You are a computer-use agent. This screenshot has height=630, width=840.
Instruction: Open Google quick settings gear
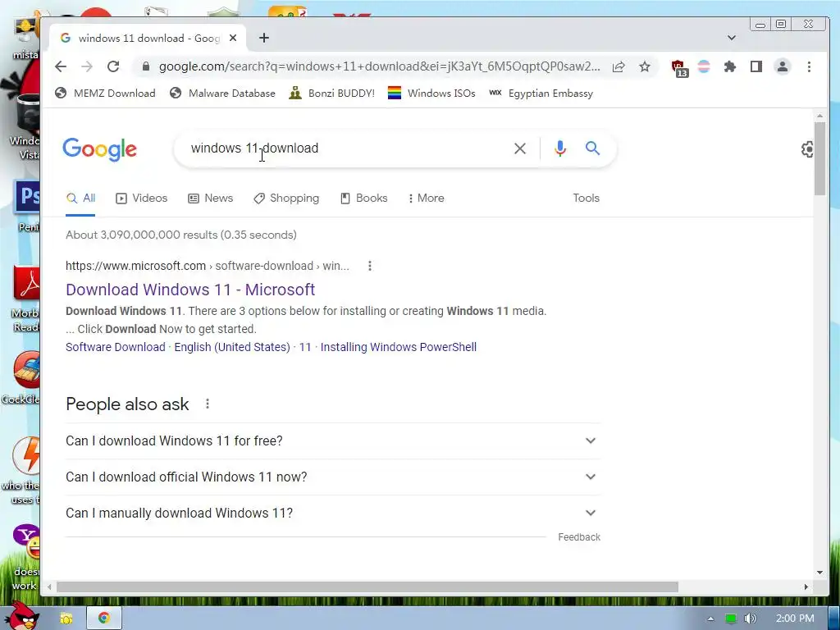(x=807, y=149)
